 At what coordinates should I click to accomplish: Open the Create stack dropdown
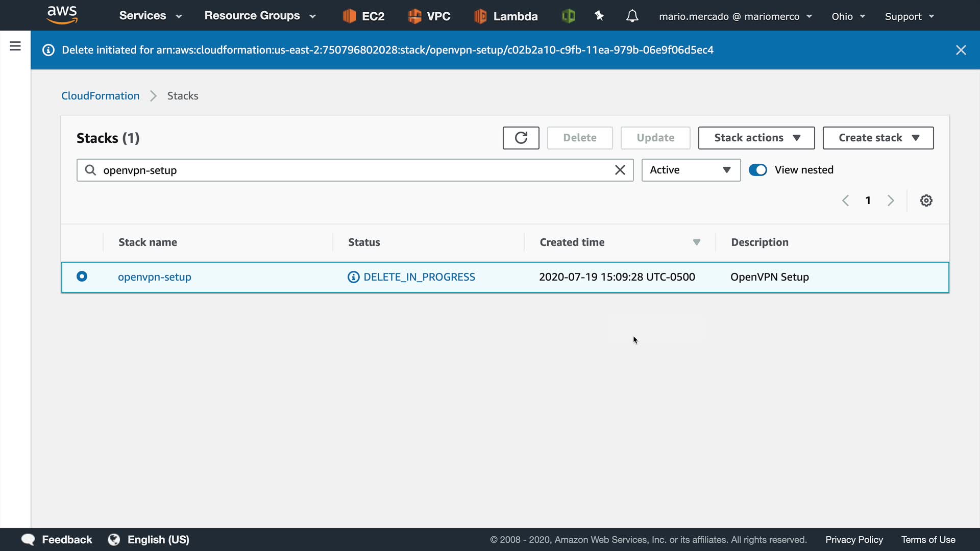[878, 138]
